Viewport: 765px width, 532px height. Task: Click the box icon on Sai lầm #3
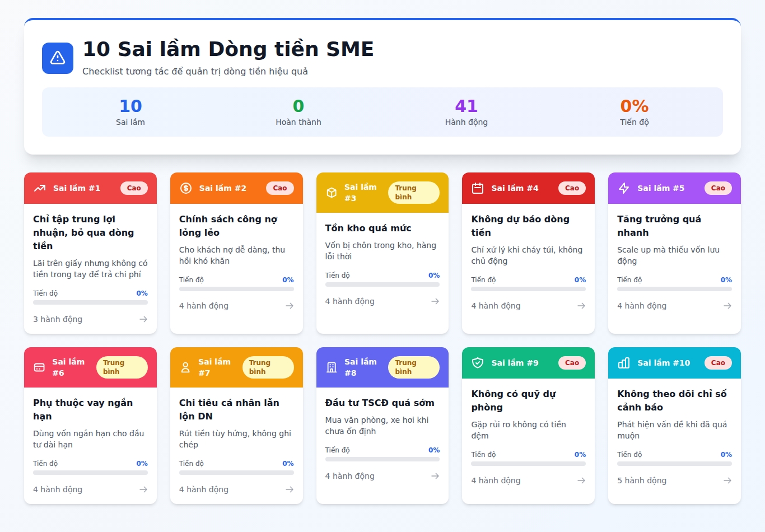coord(332,193)
